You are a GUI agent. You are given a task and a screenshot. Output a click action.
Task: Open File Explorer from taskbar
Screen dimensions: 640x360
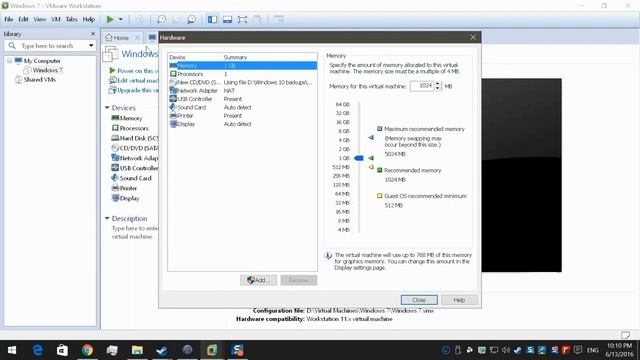click(137, 350)
